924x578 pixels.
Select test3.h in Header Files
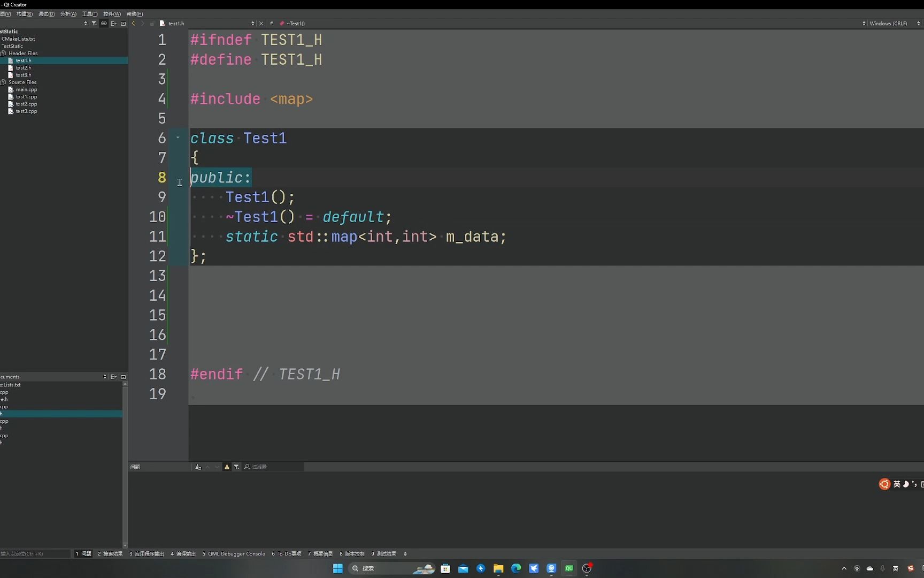coord(24,75)
